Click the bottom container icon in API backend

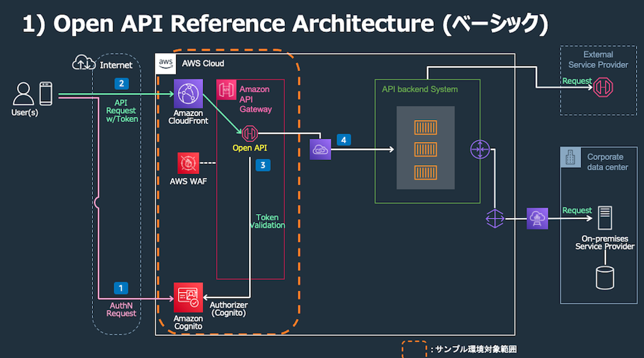point(426,173)
